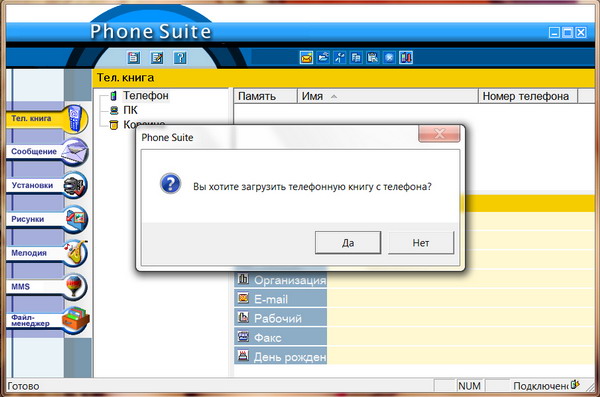Image resolution: width=600 pixels, height=397 pixels.
Task: Decline the dialog with Нет
Action: coord(421,243)
